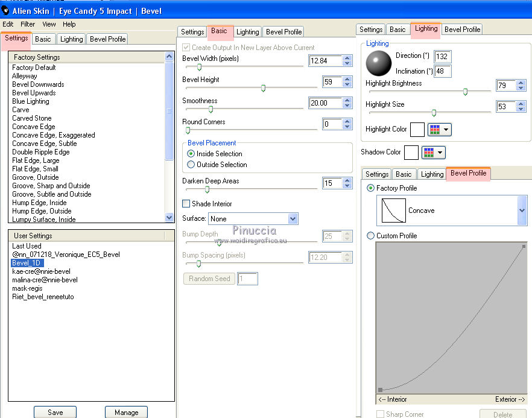Click the Delete button under profile curve

(x=502, y=414)
